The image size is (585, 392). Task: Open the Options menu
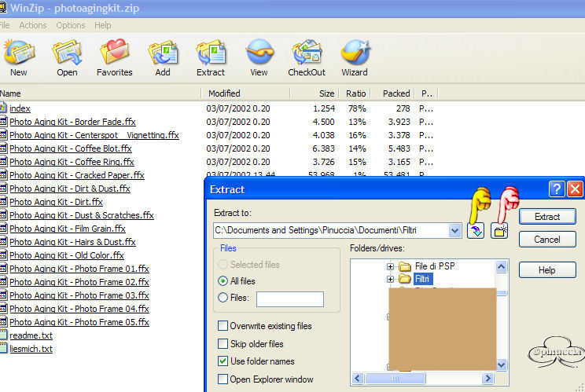(71, 25)
